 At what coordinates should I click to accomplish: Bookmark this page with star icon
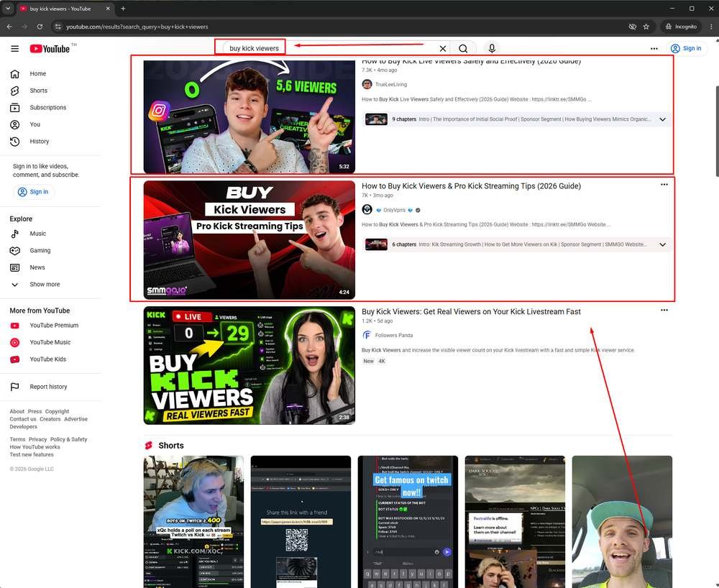pyautogui.click(x=646, y=27)
